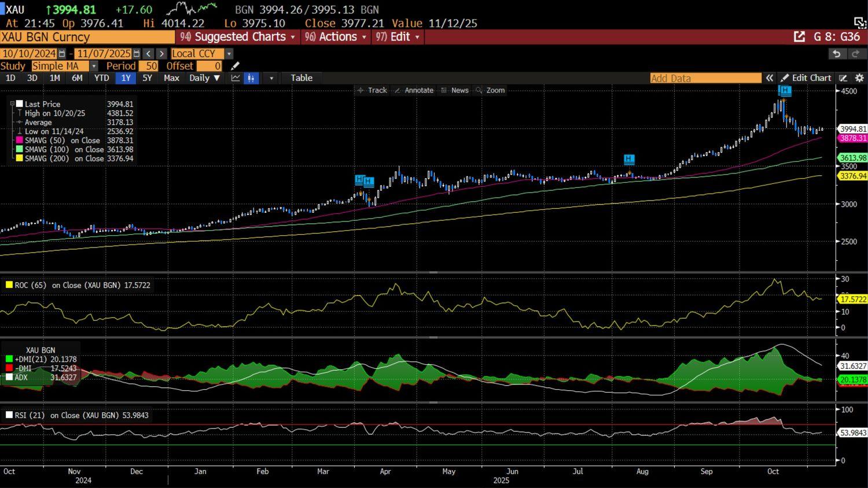
Task: Click the notes icon beside Edit Chart
Action: coord(843,78)
